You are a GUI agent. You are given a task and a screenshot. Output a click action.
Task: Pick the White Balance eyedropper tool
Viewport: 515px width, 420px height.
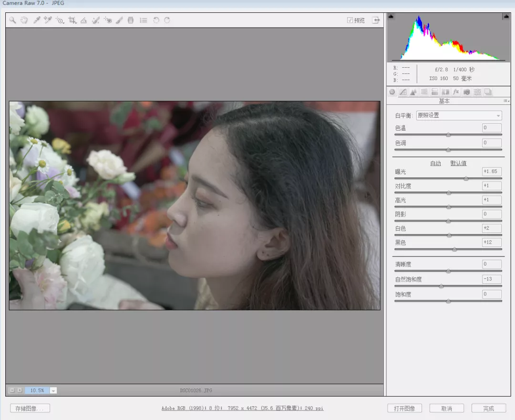(36, 20)
